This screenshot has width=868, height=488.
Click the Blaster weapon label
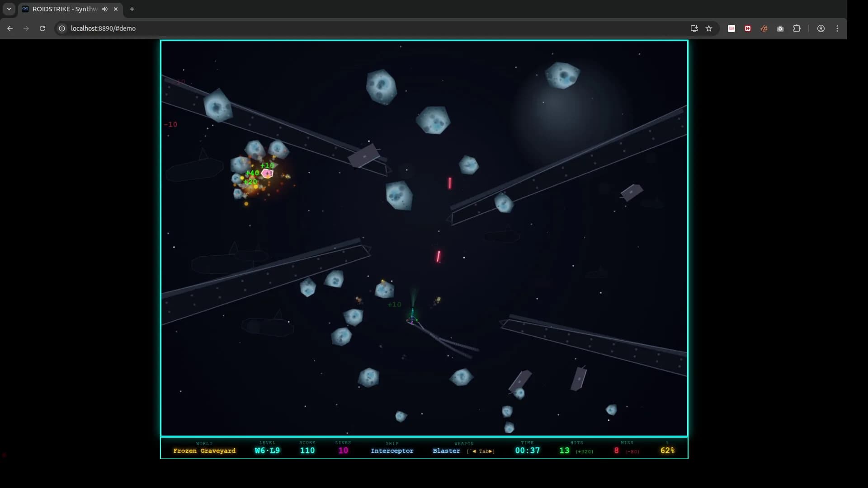(x=446, y=451)
